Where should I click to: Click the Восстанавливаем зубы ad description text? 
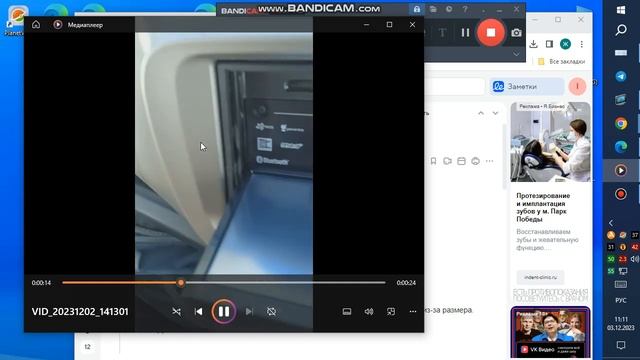pyautogui.click(x=547, y=240)
